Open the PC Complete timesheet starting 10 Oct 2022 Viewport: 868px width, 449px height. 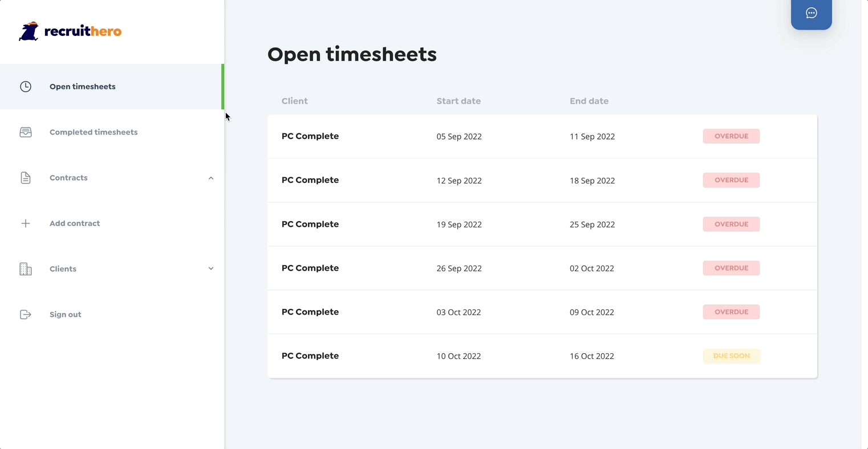542,356
